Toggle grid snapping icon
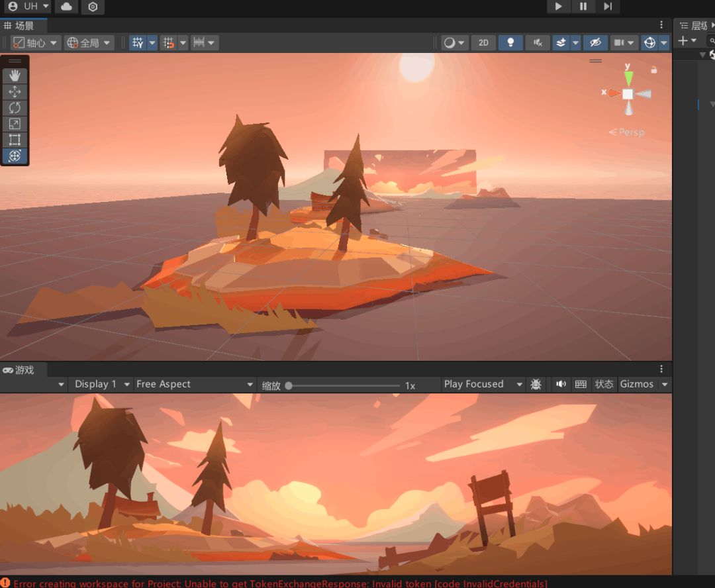Viewport: 715px width, 588px height. click(169, 43)
